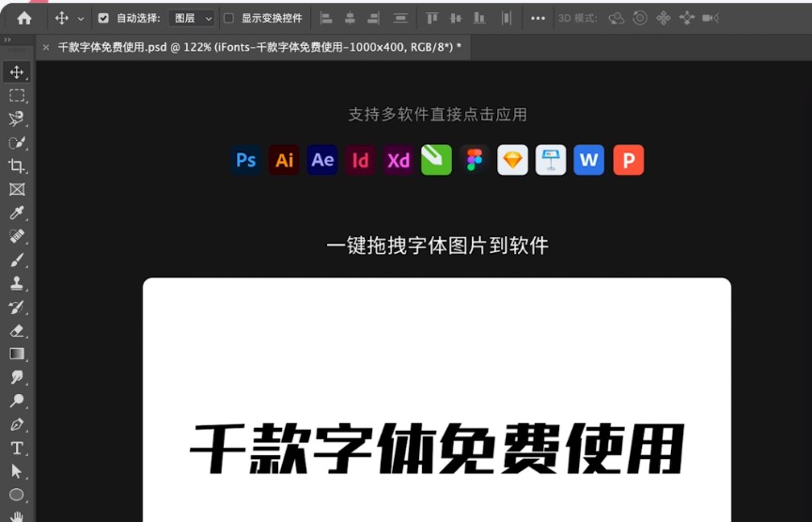This screenshot has height=522, width=812.
Task: Click the Ps app icon on canvas
Action: [245, 160]
